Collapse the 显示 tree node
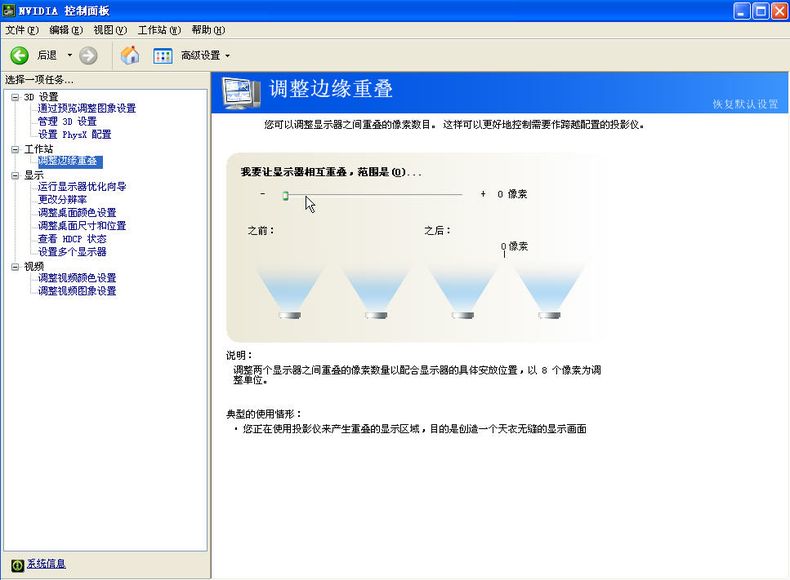Viewport: 790px width, 580px height. tap(15, 175)
